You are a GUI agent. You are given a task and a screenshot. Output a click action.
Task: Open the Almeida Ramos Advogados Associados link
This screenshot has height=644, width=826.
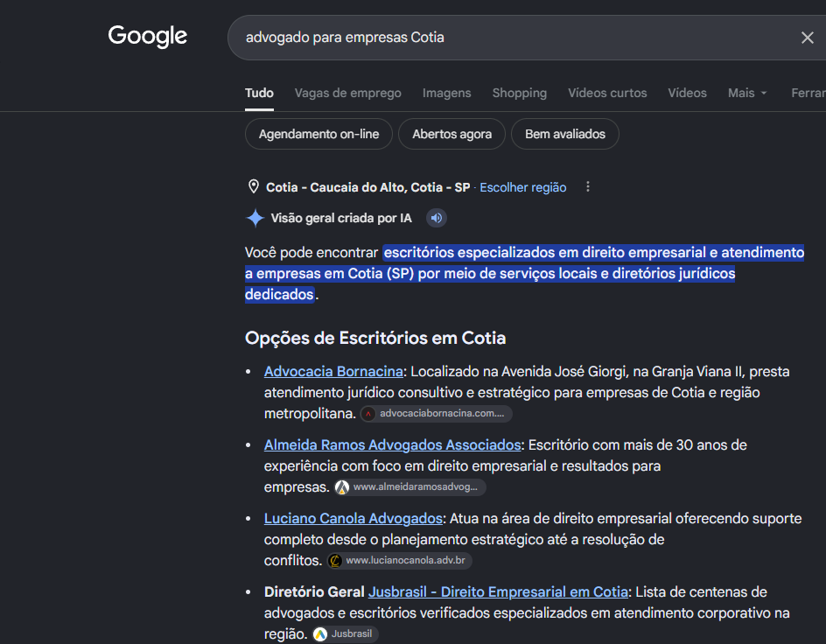pos(393,445)
